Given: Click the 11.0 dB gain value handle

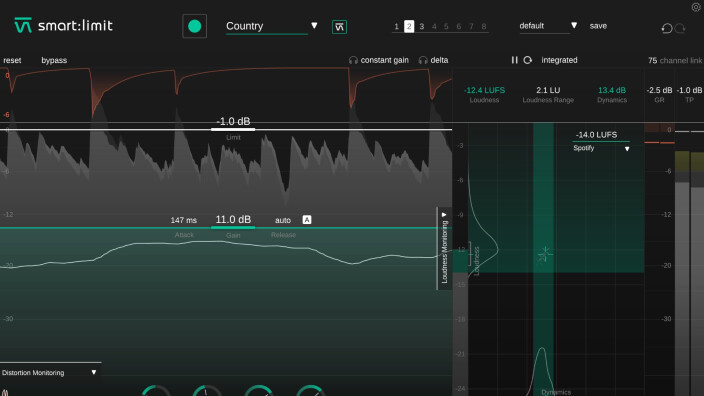Looking at the screenshot, I should tap(233, 220).
